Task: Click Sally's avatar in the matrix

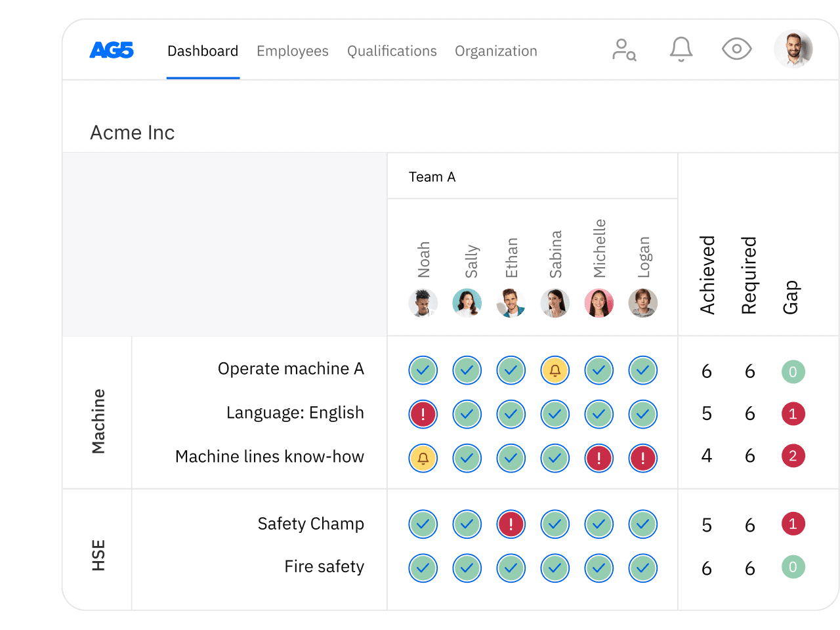Action: pos(467,303)
